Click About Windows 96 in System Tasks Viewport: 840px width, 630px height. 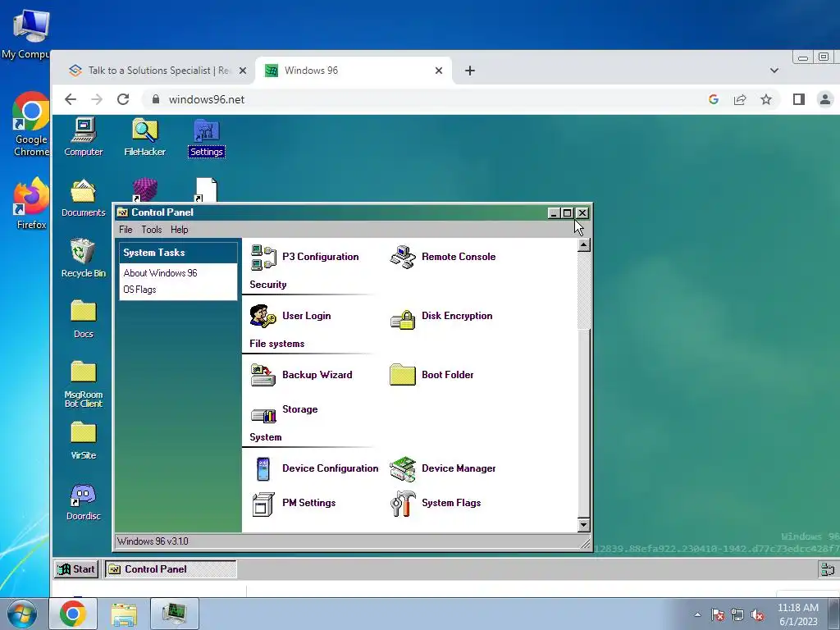coord(160,272)
